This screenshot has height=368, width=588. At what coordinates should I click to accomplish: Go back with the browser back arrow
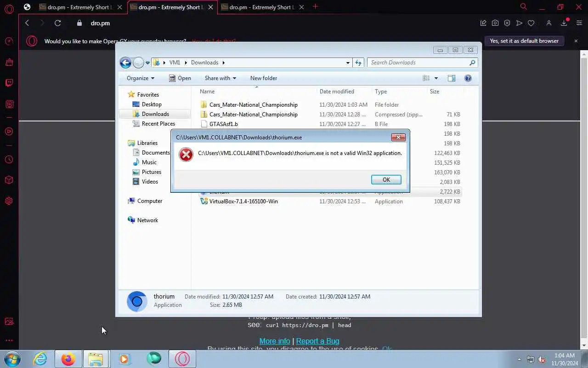[27, 23]
